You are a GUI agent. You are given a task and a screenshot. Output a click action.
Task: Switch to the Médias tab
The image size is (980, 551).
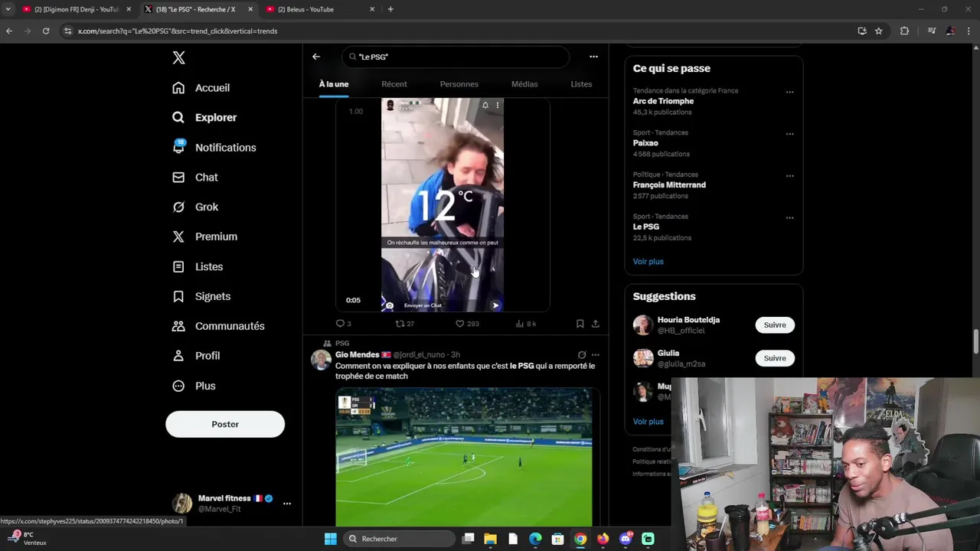point(524,84)
